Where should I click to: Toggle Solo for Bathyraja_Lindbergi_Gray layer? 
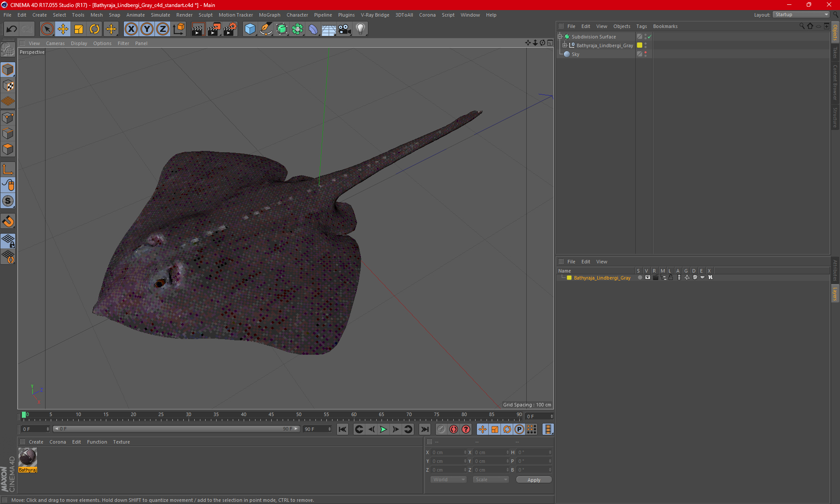pyautogui.click(x=640, y=277)
